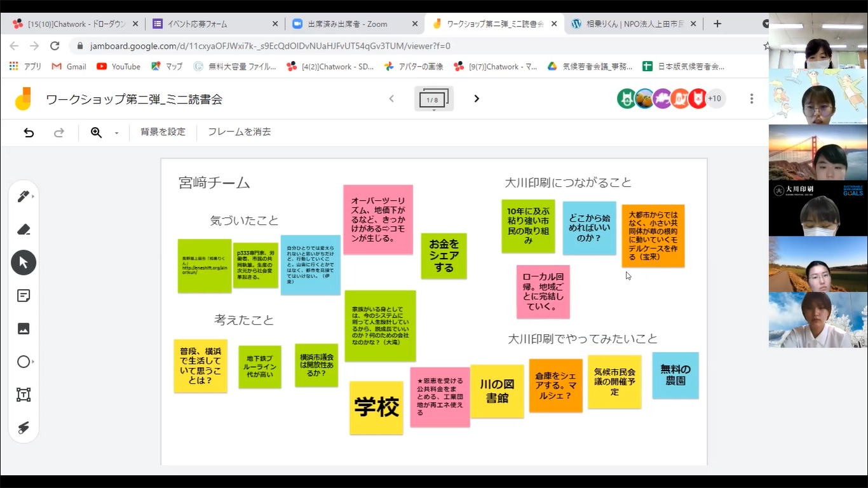Add a sticky note with sidebar tool
Image resolution: width=868 pixels, height=488 pixels.
24,295
